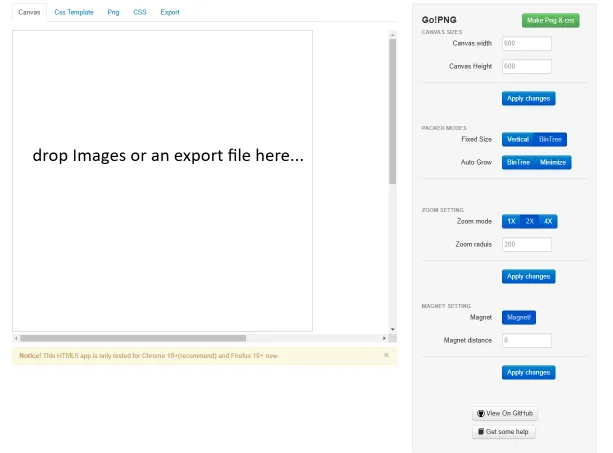Click the Notice! browser compatibility text

click(x=149, y=356)
